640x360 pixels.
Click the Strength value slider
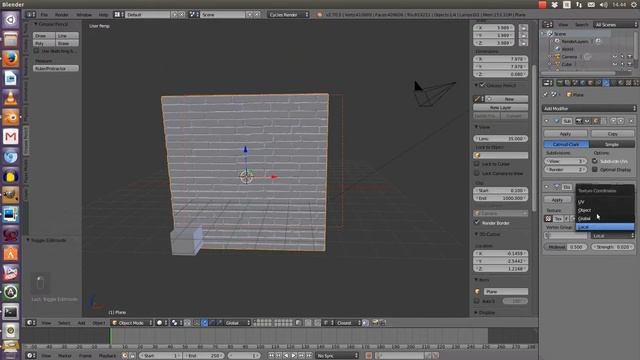click(612, 247)
